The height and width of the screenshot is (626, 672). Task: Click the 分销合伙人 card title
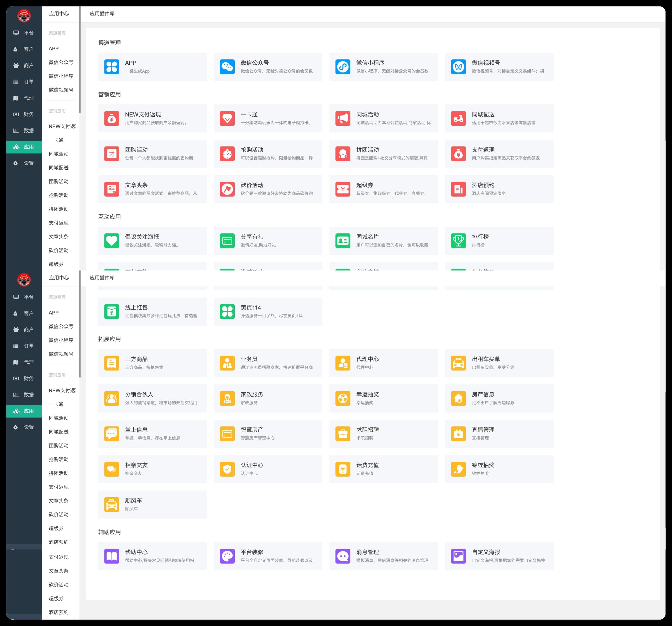click(x=139, y=394)
